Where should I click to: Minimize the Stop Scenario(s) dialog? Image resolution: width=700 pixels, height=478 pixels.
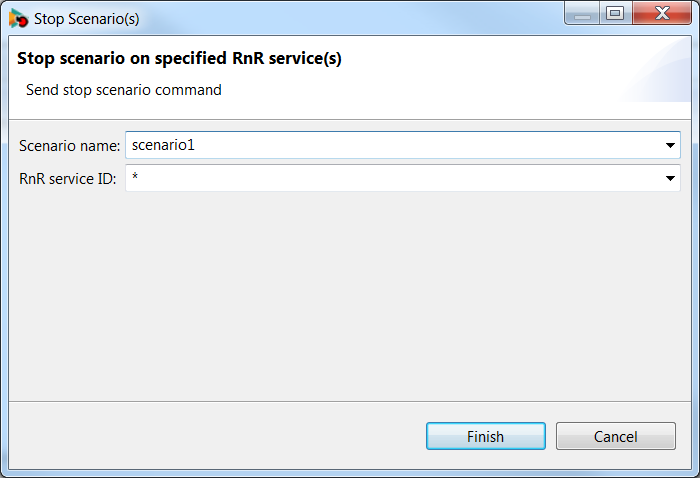click(582, 13)
